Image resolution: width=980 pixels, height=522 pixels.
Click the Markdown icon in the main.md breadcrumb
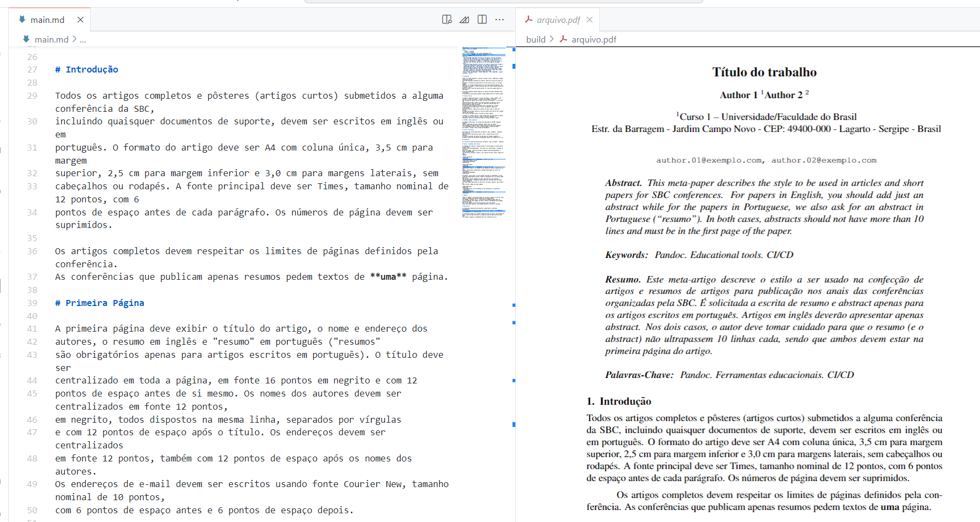(x=25, y=39)
